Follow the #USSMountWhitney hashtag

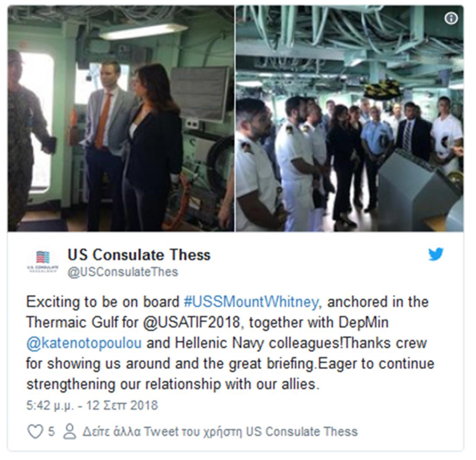pos(251,302)
